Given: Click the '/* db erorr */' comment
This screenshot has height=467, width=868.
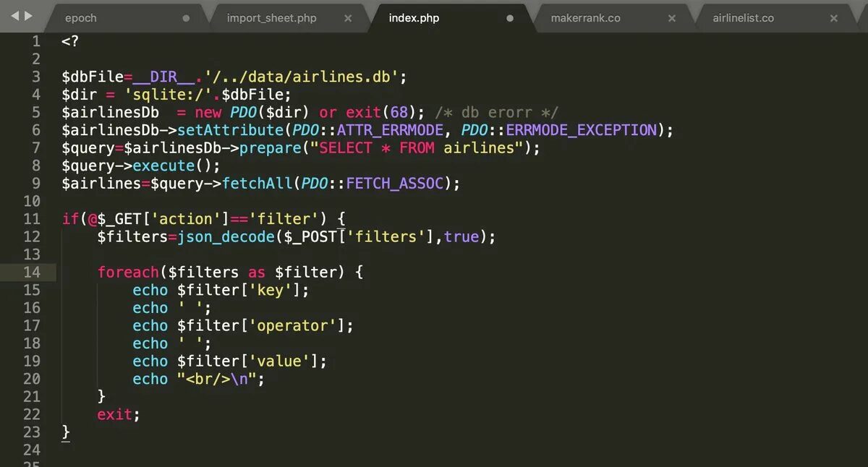Looking at the screenshot, I should click(x=497, y=112).
